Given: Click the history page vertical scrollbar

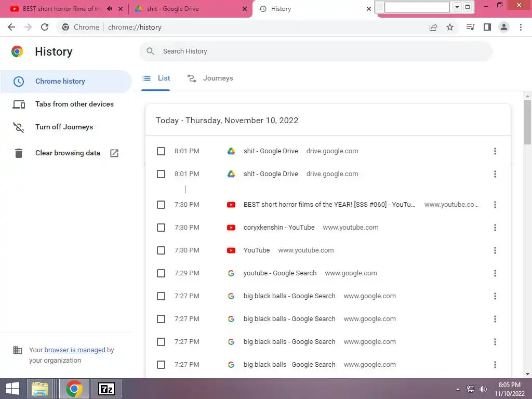Looking at the screenshot, I should 527,123.
